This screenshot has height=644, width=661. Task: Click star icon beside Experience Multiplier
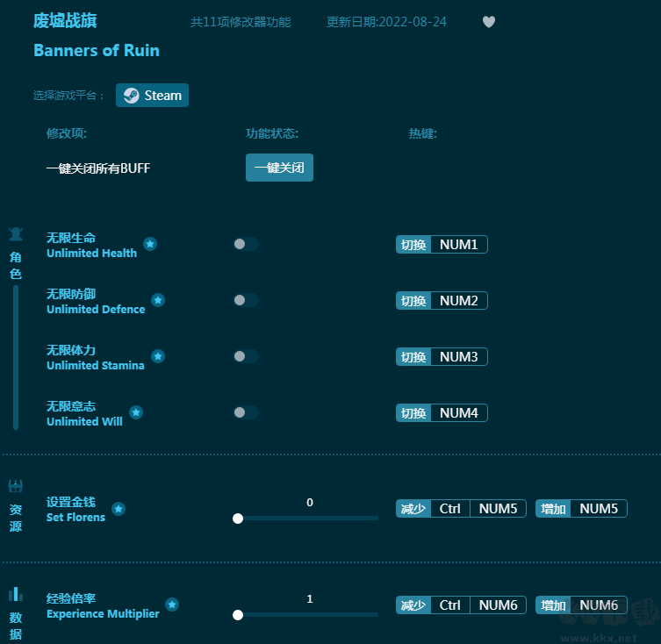coord(172,605)
